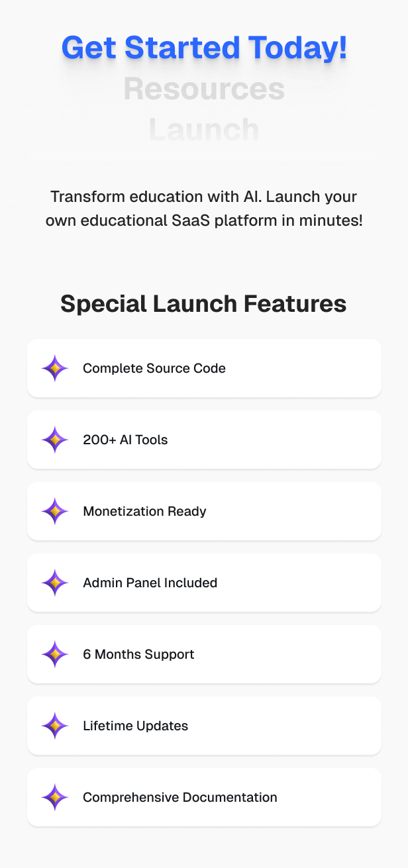Select the star icon beside Monetization Ready
Image resolution: width=408 pixels, height=868 pixels.
[x=55, y=511]
